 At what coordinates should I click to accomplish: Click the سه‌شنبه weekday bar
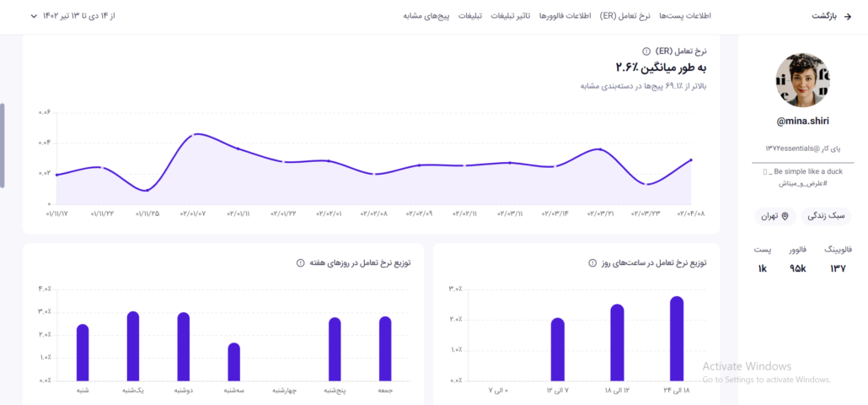coord(234,362)
